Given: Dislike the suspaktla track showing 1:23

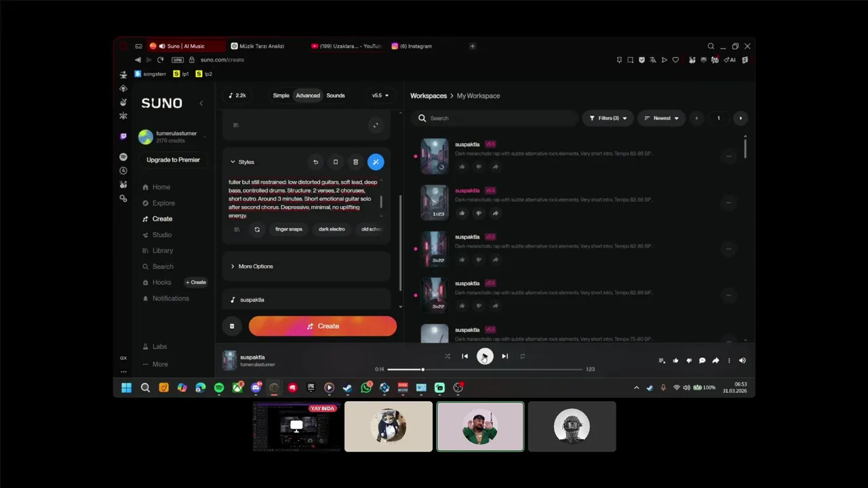Looking at the screenshot, I should (x=479, y=213).
